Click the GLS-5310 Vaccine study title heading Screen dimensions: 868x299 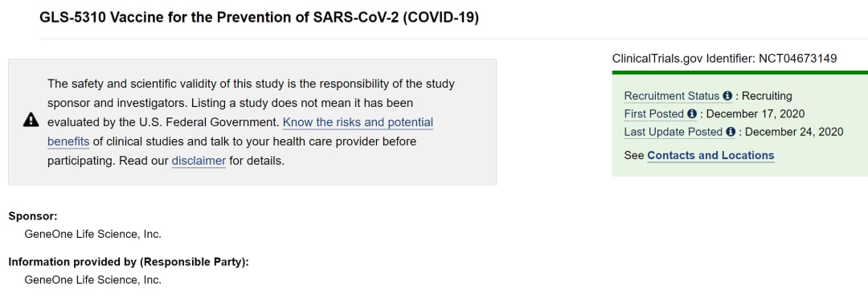(x=259, y=18)
